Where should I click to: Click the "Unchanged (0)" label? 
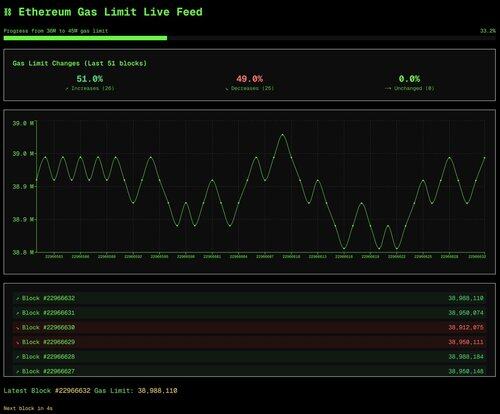pyautogui.click(x=414, y=89)
